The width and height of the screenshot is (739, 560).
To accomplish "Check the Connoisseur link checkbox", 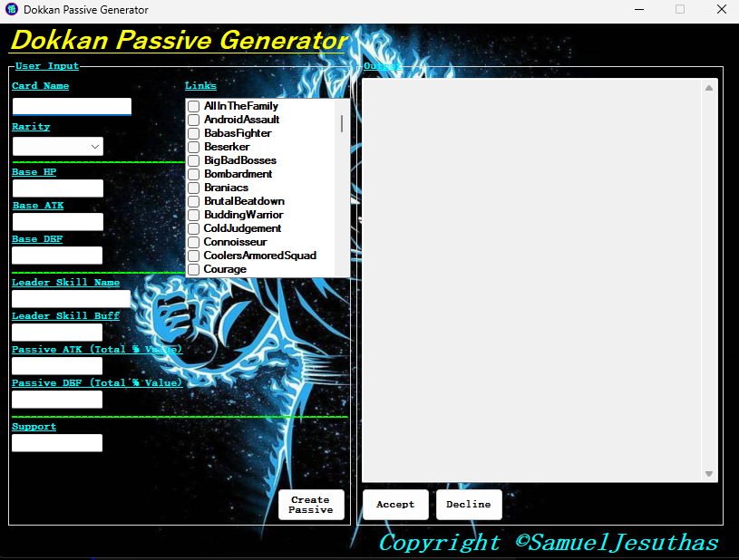I will click(193, 242).
